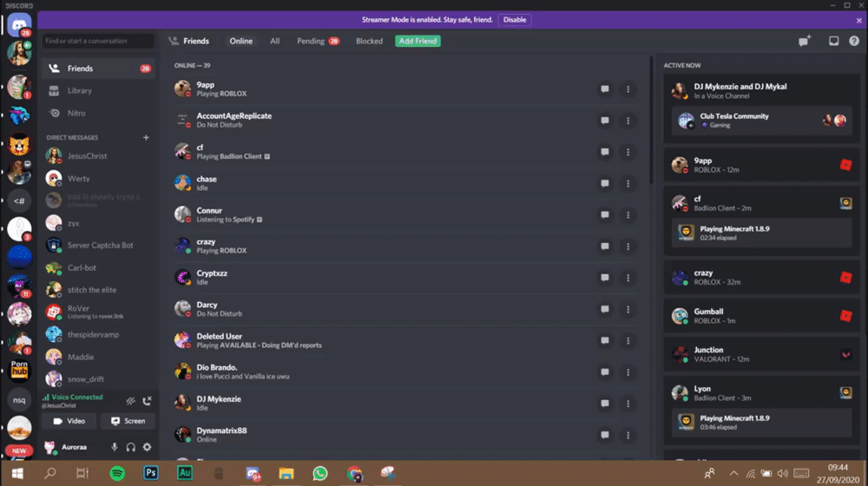868x486 pixels.
Task: Switch to the Online tab
Action: coord(240,41)
